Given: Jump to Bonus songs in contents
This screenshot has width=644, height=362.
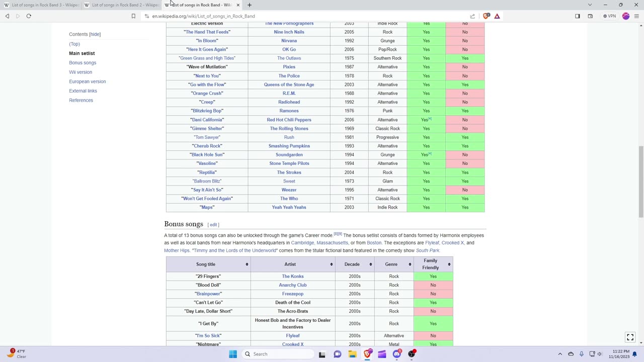Looking at the screenshot, I should click(83, 63).
